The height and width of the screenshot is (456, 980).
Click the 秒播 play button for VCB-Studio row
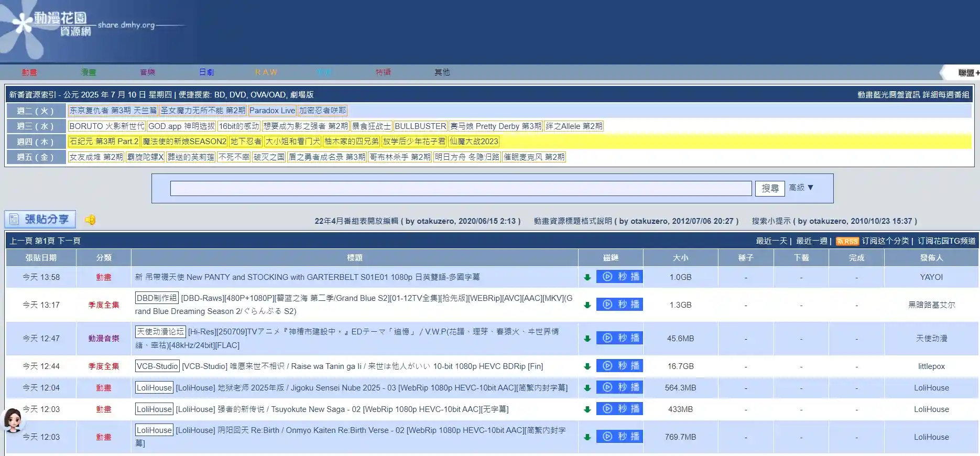pyautogui.click(x=619, y=366)
